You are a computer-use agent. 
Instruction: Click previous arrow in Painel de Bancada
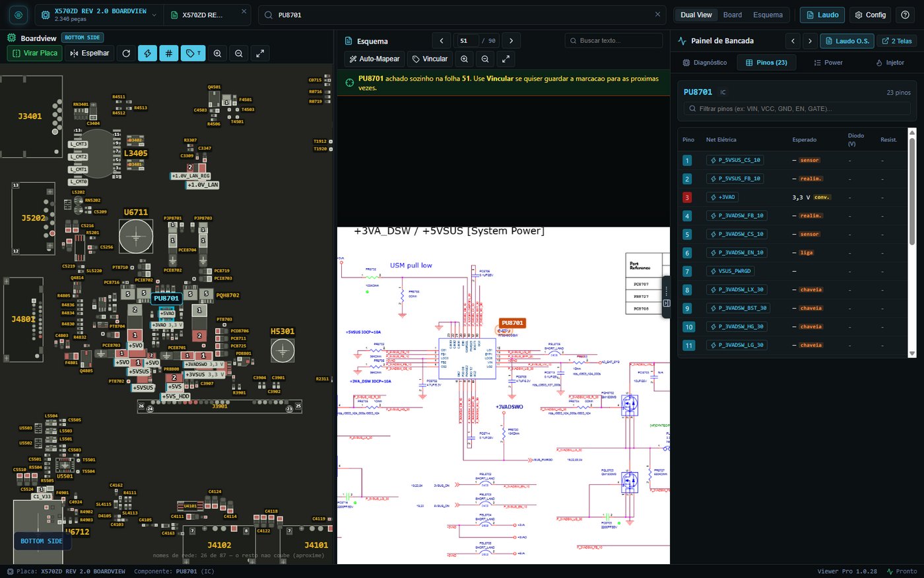click(793, 41)
